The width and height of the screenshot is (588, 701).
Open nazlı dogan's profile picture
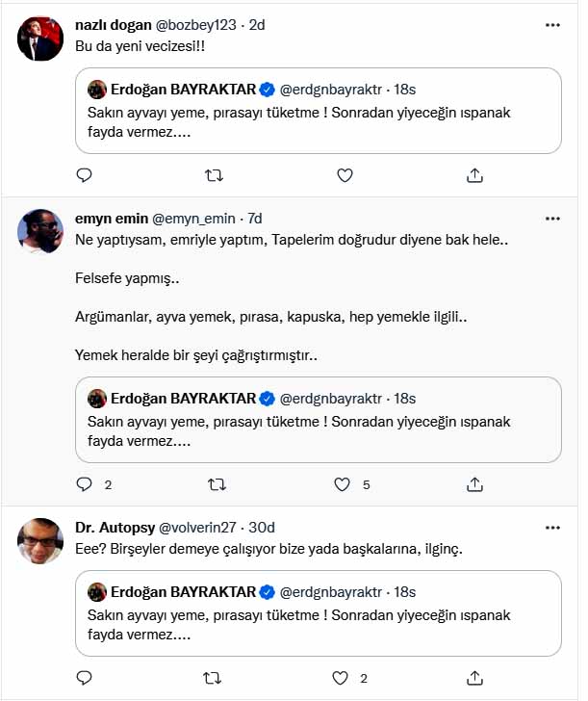pos(40,39)
